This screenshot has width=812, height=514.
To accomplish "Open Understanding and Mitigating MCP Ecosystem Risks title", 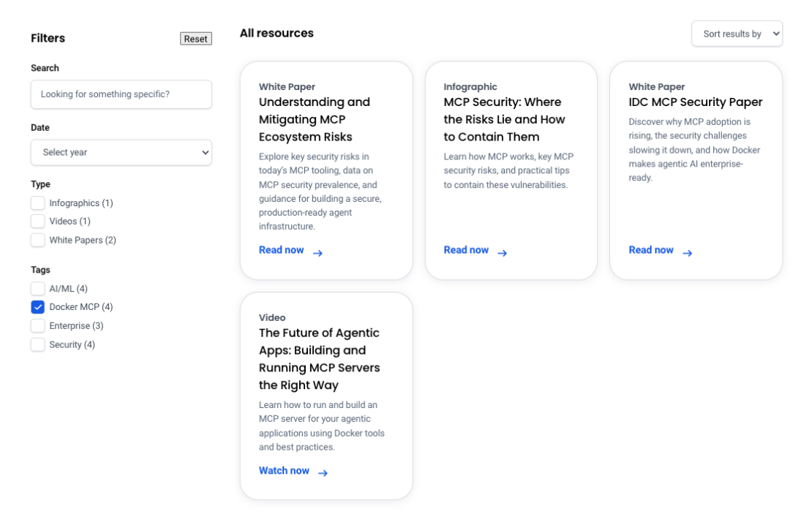I will pyautogui.click(x=315, y=119).
